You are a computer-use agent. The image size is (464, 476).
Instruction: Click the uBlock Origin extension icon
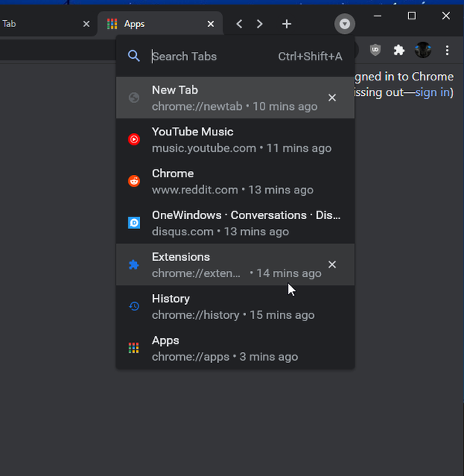375,50
